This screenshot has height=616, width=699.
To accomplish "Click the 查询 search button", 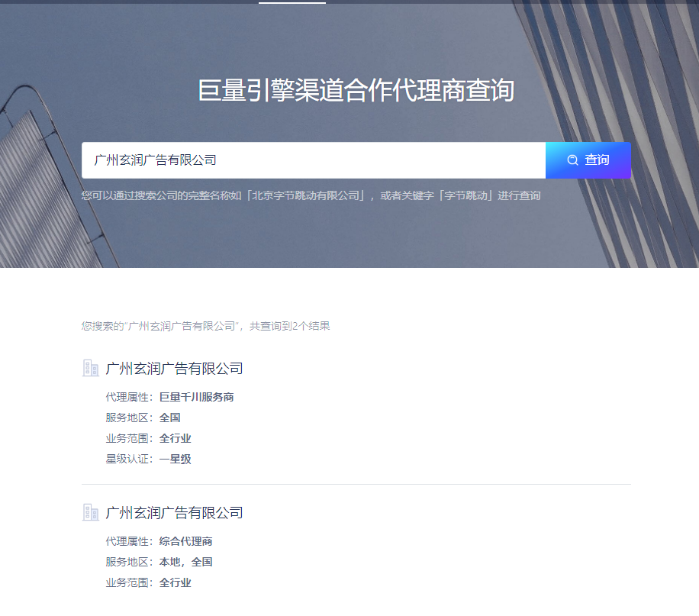I will (x=588, y=160).
